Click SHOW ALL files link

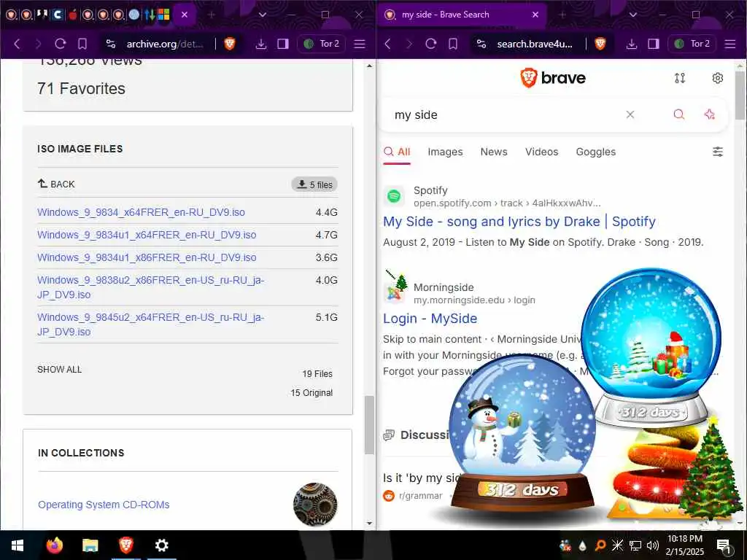pos(60,370)
